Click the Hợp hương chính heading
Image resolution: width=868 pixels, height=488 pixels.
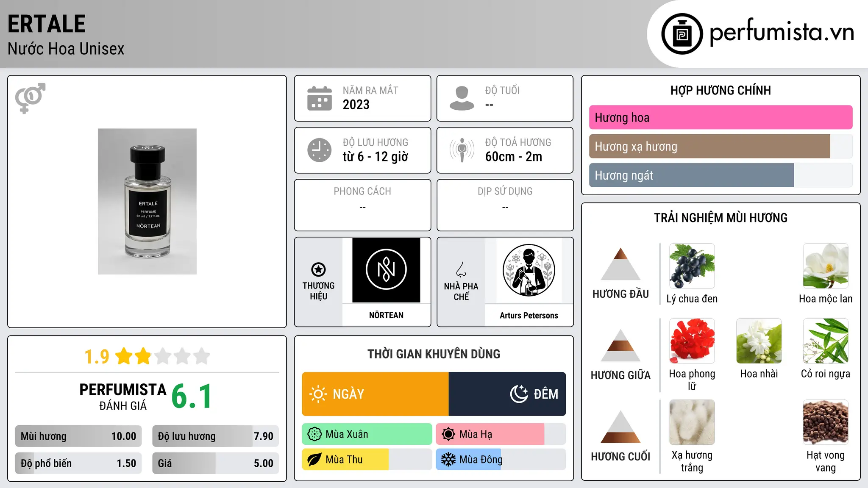(x=721, y=90)
